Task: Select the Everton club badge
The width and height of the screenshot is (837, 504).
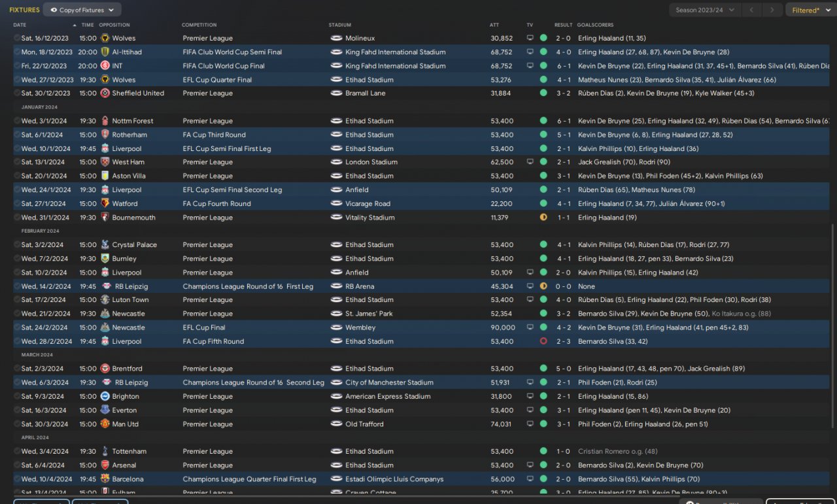Action: [x=105, y=411]
